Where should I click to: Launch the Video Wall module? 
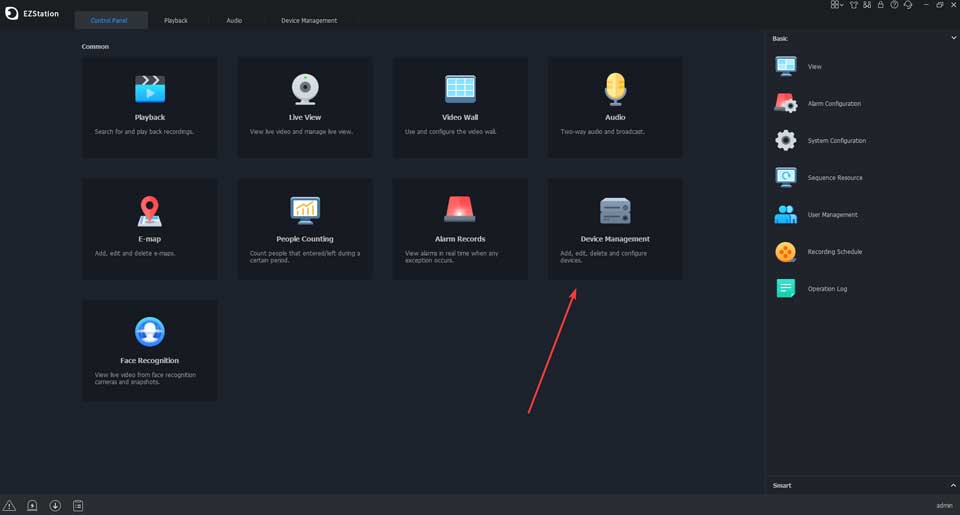[460, 107]
